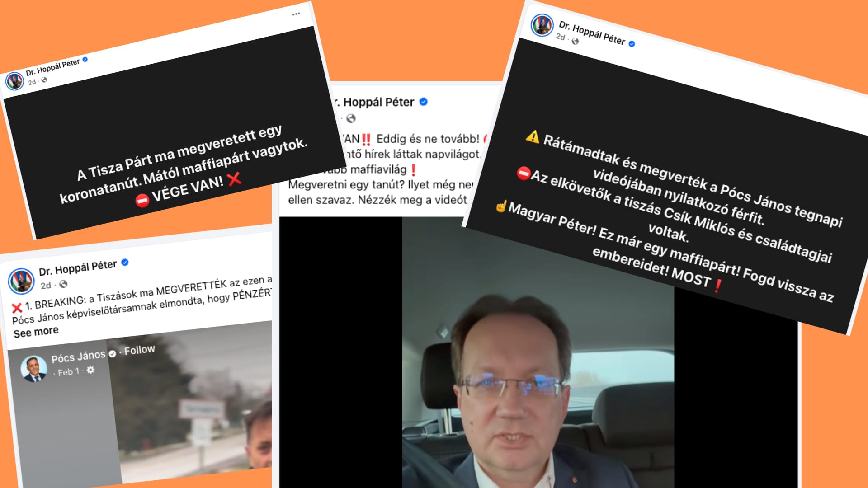Open Dr. Hoppál Péter name in top-right post

(x=592, y=33)
